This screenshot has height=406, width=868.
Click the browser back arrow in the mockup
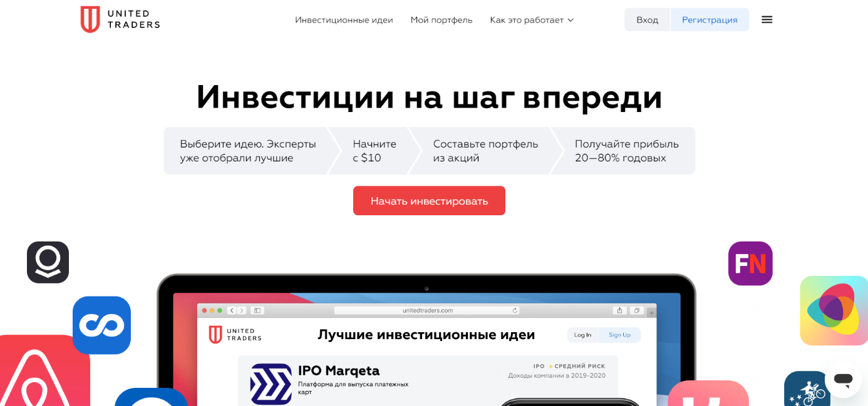point(231,309)
